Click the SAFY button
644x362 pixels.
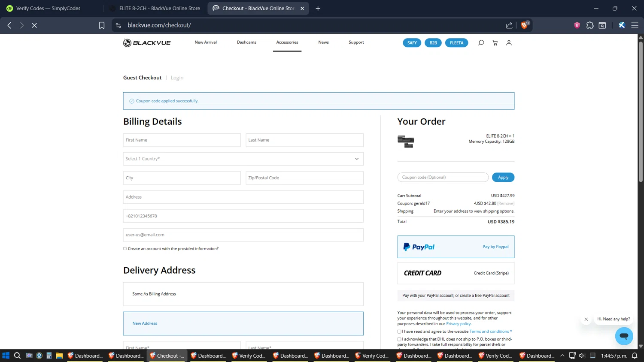pos(412,43)
